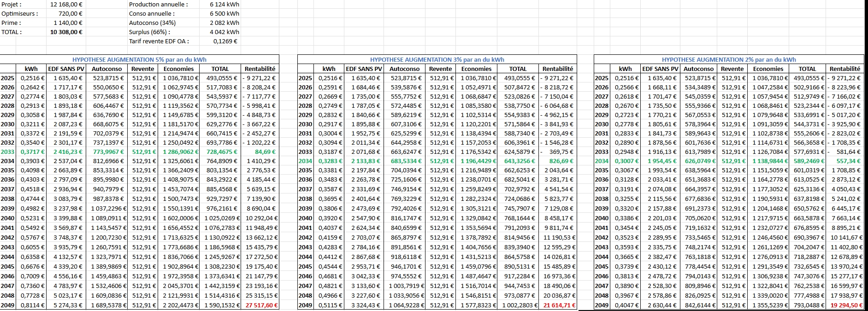The width and height of the screenshot is (868, 311).
Task: Select 'Rentabilité' header in the 5% table
Action: point(260,69)
